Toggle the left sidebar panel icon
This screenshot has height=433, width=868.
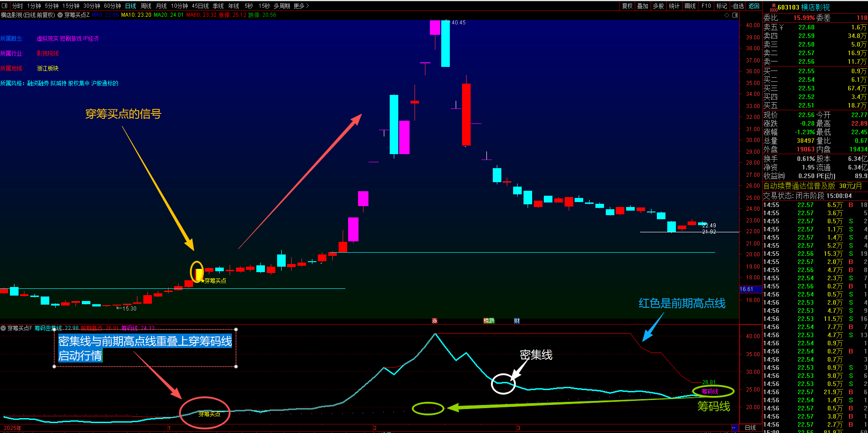(x=5, y=6)
